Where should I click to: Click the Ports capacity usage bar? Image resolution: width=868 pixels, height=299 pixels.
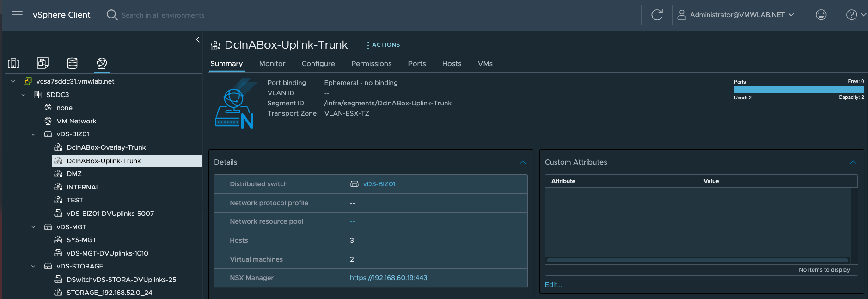click(799, 90)
